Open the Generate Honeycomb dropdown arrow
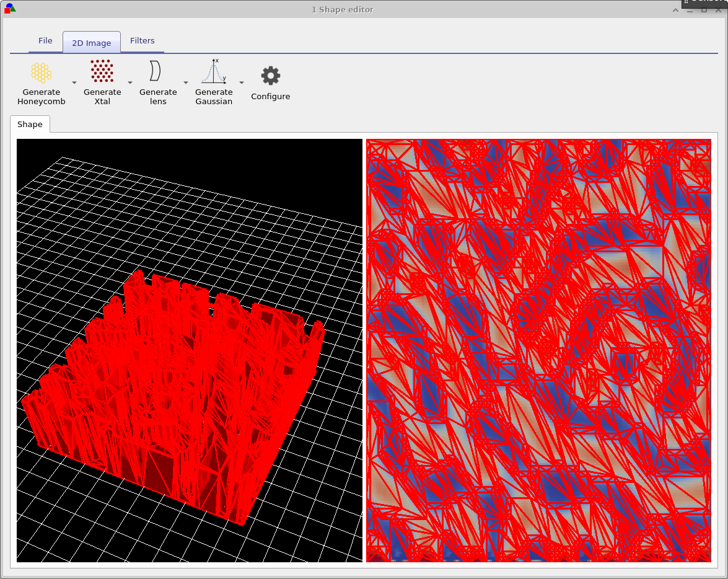The width and height of the screenshot is (728, 579). pos(74,84)
